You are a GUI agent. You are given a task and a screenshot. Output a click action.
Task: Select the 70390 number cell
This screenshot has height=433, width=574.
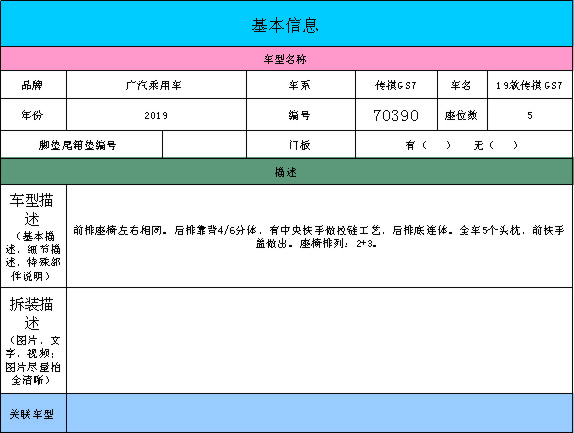pyautogui.click(x=396, y=115)
